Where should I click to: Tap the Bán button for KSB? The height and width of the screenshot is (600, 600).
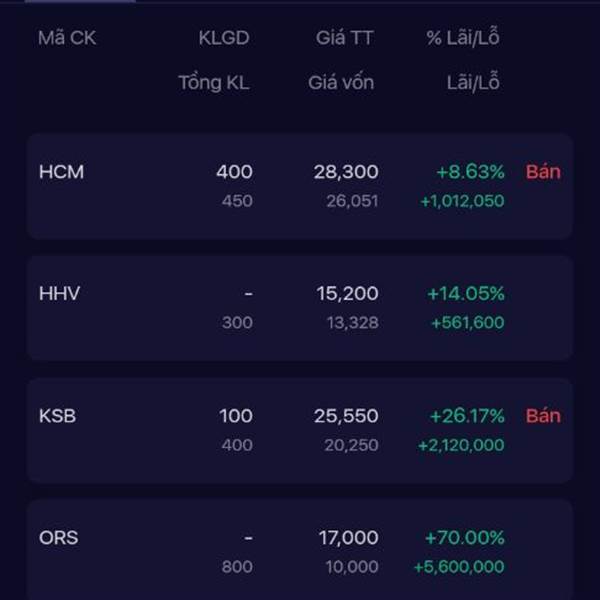tap(543, 416)
